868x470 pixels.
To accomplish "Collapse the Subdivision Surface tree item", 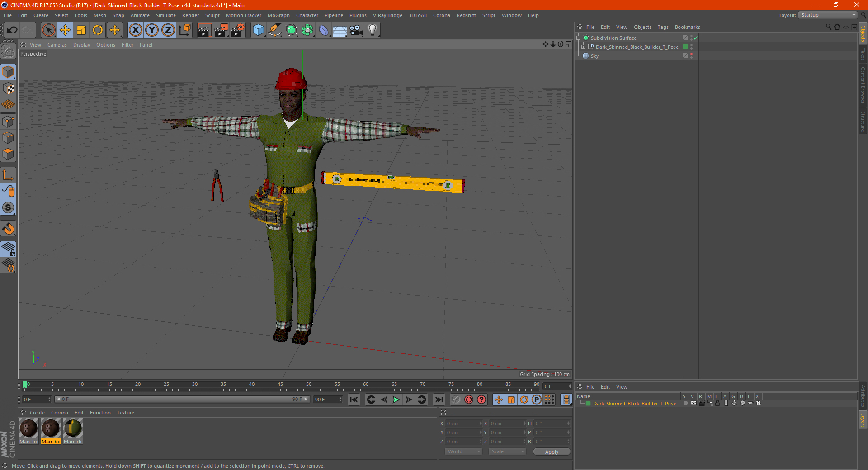I will [579, 38].
